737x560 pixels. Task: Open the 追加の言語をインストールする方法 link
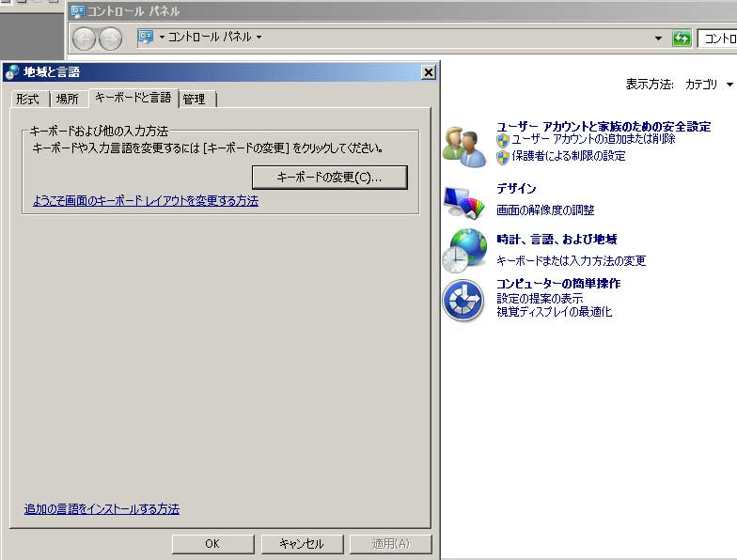point(102,509)
